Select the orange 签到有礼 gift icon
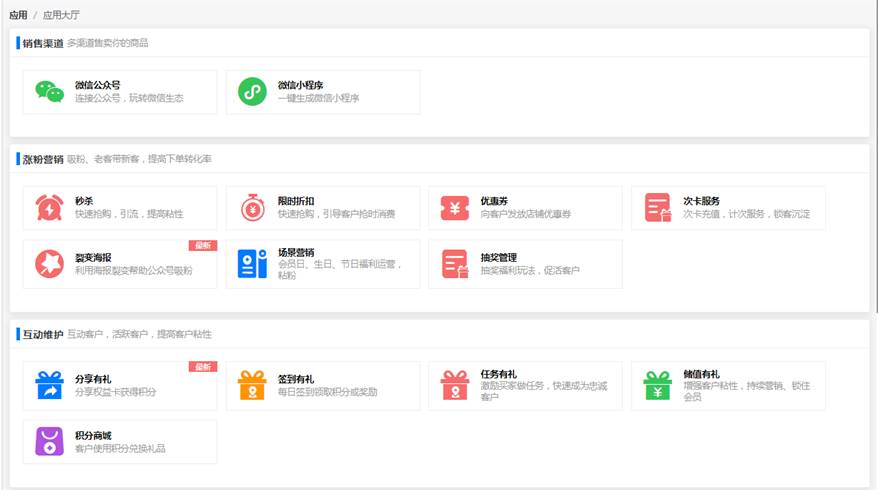This screenshot has width=878, height=490. (x=252, y=385)
